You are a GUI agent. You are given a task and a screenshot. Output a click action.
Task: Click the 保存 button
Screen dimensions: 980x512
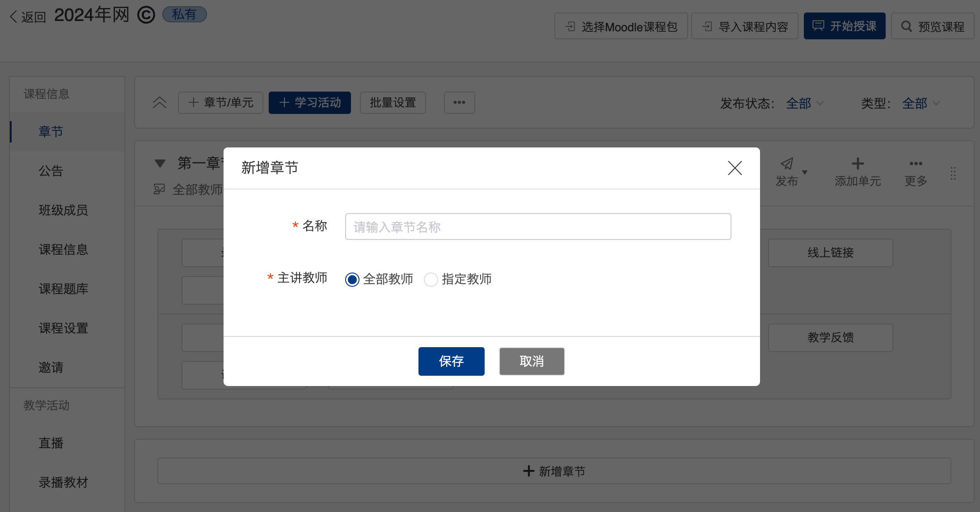(x=451, y=361)
